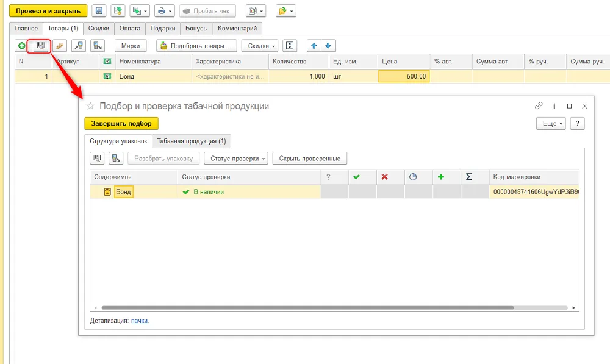Click the terminal icon in the dialog toolbar

[116, 159]
